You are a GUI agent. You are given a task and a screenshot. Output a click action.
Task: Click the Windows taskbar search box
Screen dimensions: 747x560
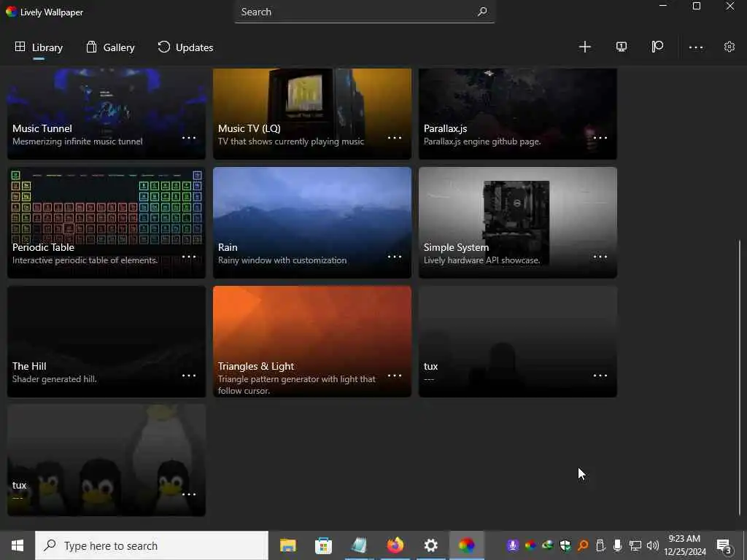click(x=152, y=545)
